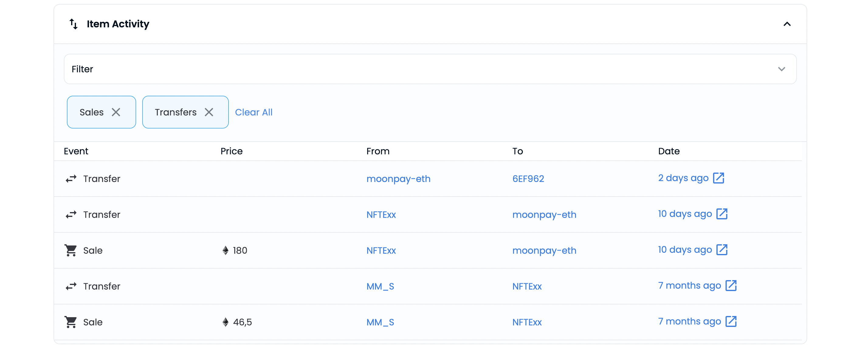Collapse the Item Activity section

point(787,24)
